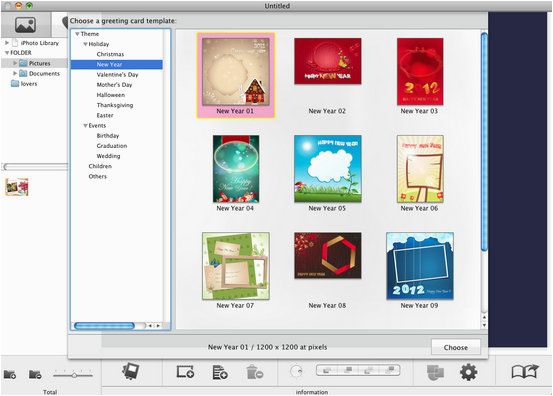The width and height of the screenshot is (553, 396).
Task: Select the New Year 09 template thumbnail
Action: pyautogui.click(x=420, y=266)
